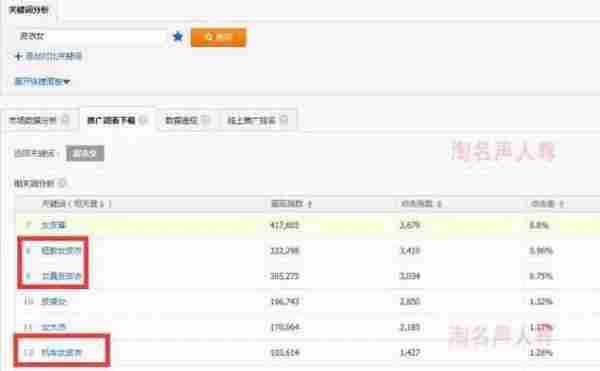The height and width of the screenshot is (371, 600).
Task: Click help icon beside 推广词表下载 tab
Action: [143, 120]
